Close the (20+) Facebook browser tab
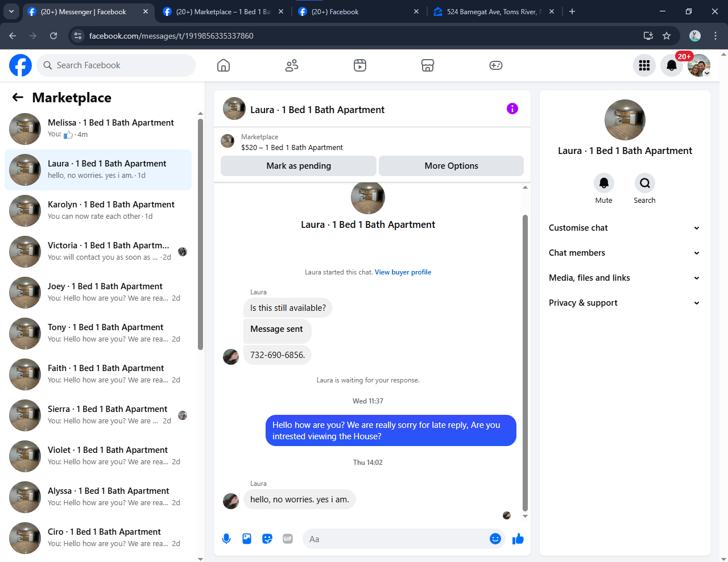The width and height of the screenshot is (728, 562). 416,11
